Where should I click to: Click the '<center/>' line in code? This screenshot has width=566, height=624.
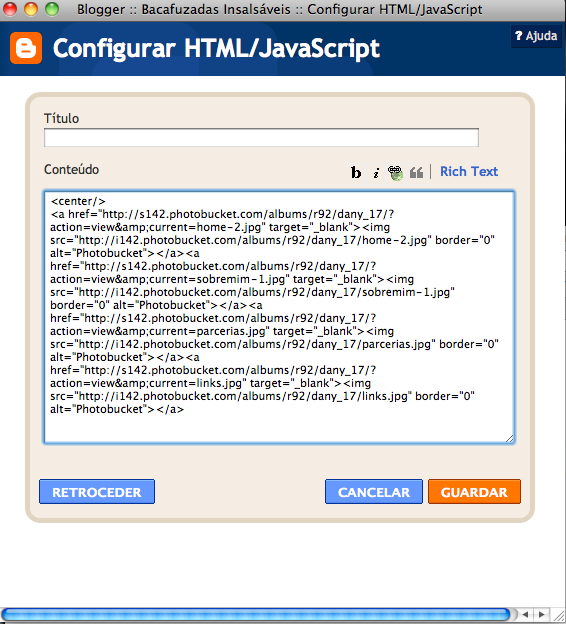tap(78, 201)
